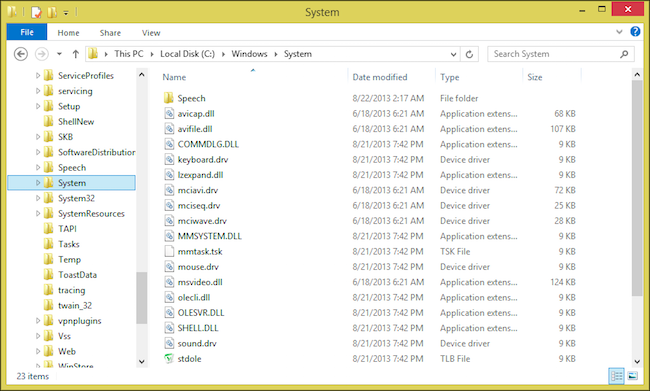
Task: Expand the ServiceProfiles tree node
Action: pyautogui.click(x=38, y=75)
